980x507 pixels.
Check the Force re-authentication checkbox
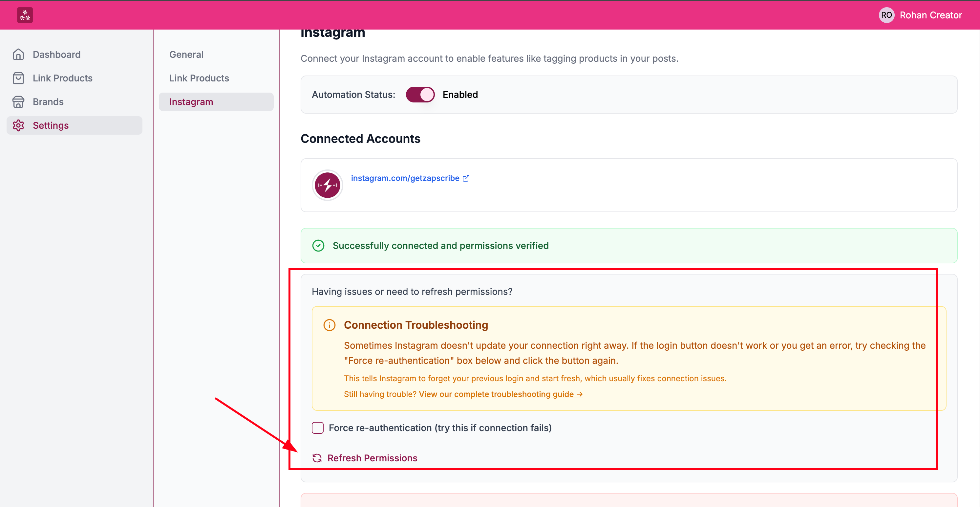(318, 428)
